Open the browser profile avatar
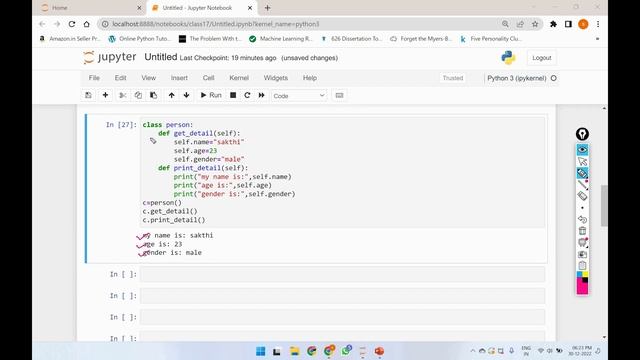Viewport: 640px width, 360px height. point(583,24)
